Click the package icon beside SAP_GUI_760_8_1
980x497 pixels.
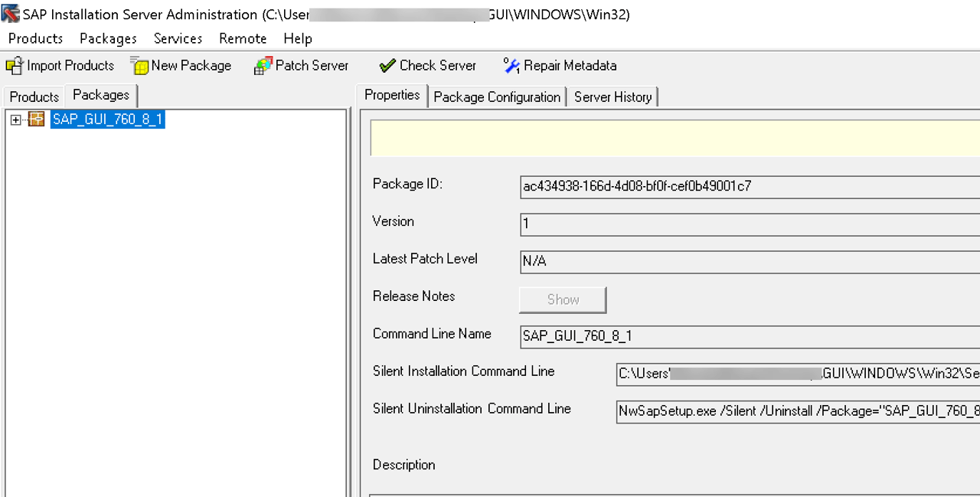35,119
